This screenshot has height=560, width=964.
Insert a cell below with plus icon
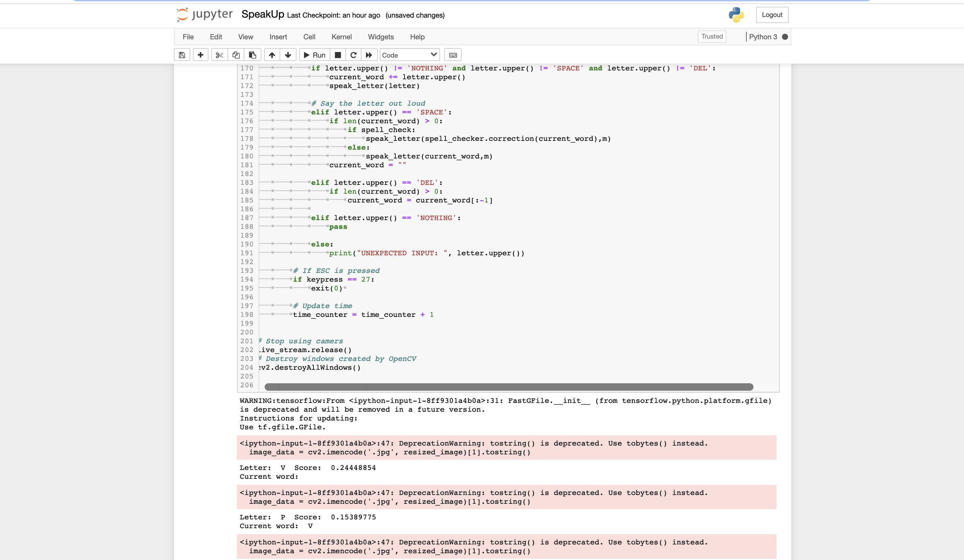[x=200, y=55]
